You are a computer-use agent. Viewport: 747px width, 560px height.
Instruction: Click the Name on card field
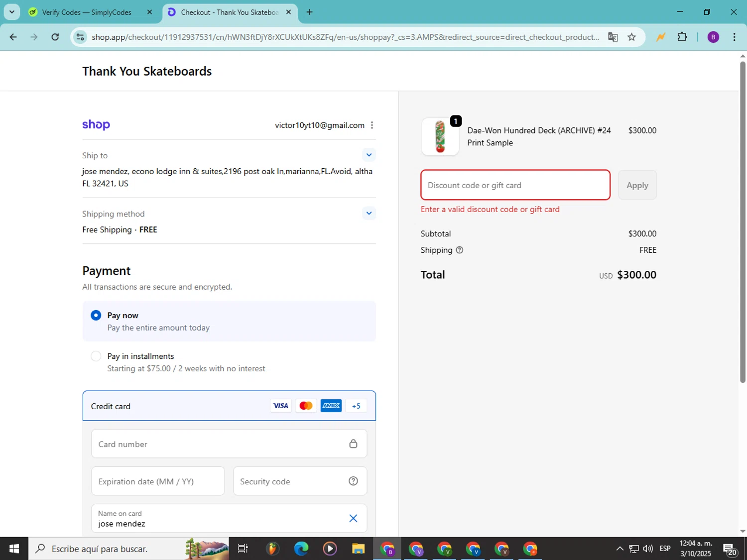pyautogui.click(x=229, y=518)
